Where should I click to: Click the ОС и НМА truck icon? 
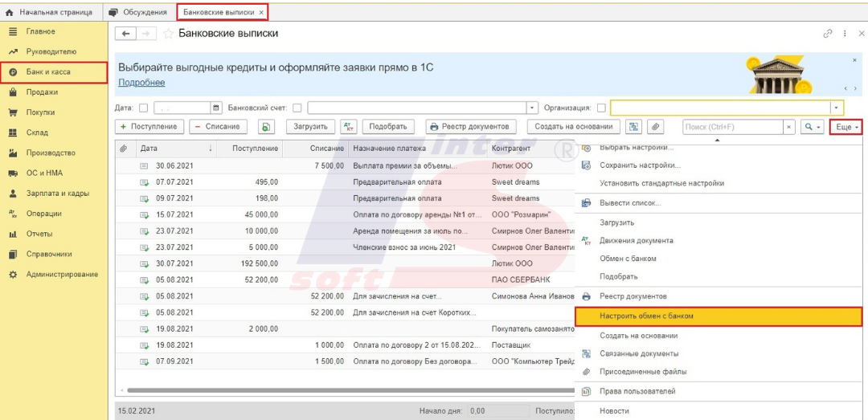[14, 173]
